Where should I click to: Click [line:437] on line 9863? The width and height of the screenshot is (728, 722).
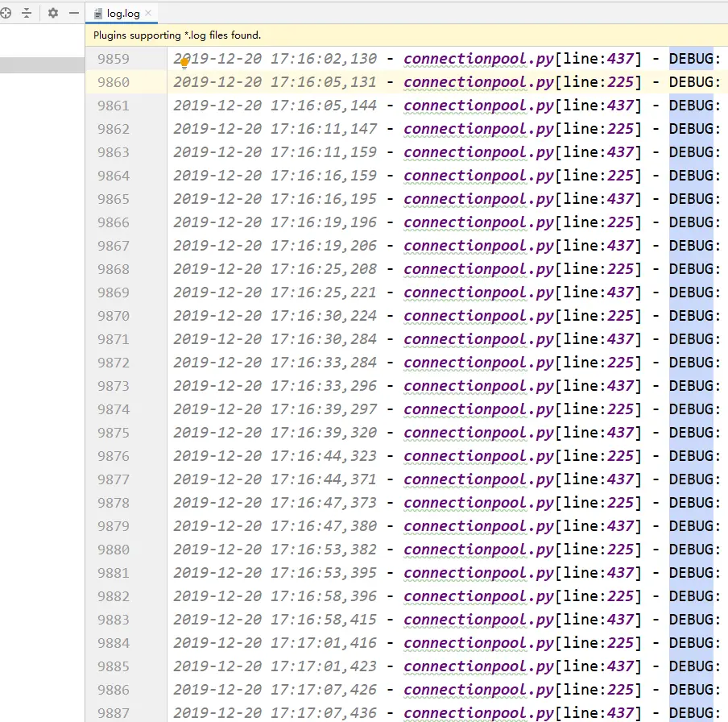598,152
